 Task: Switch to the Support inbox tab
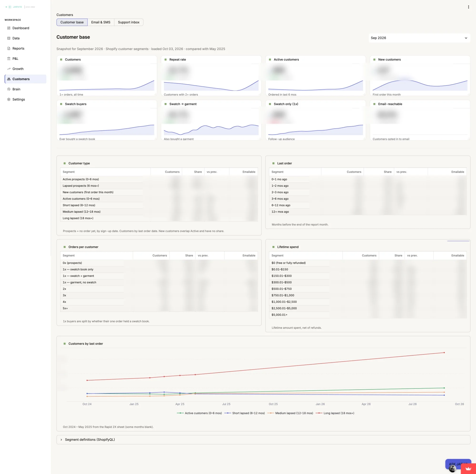129,22
